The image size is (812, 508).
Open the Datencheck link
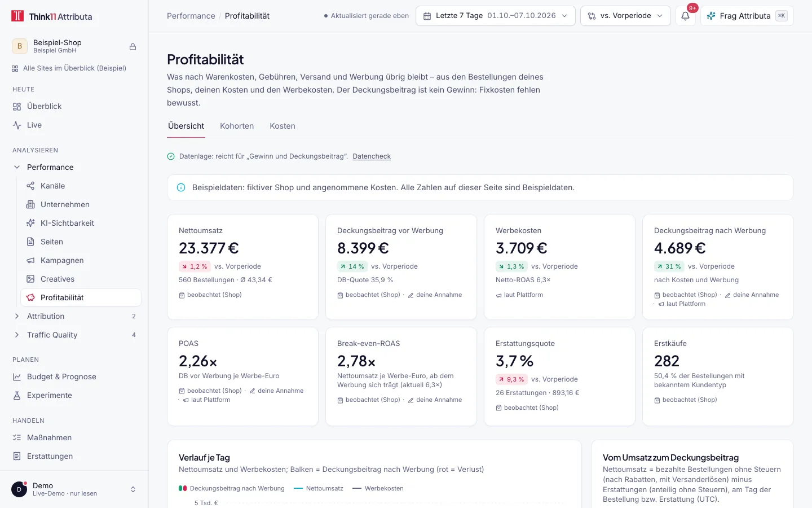tap(372, 156)
